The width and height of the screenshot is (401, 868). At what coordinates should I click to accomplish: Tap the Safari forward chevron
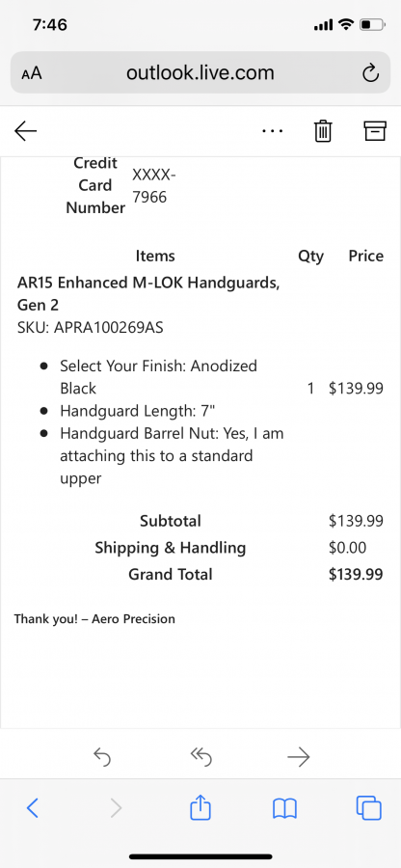click(x=116, y=808)
